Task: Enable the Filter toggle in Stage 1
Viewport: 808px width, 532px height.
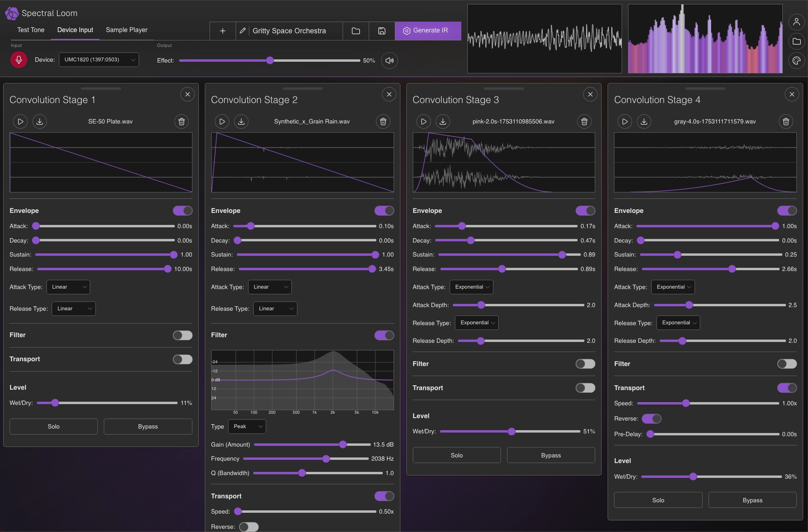Action: tap(182, 335)
